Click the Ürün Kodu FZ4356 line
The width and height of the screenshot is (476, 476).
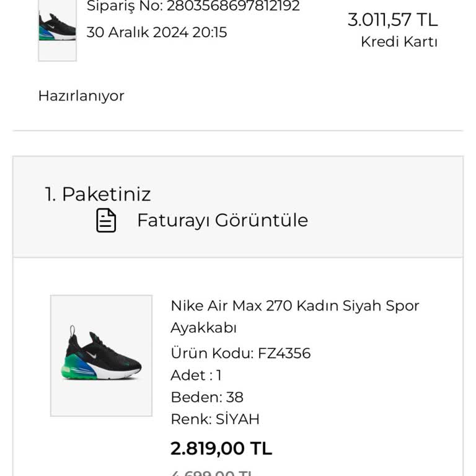click(240, 353)
